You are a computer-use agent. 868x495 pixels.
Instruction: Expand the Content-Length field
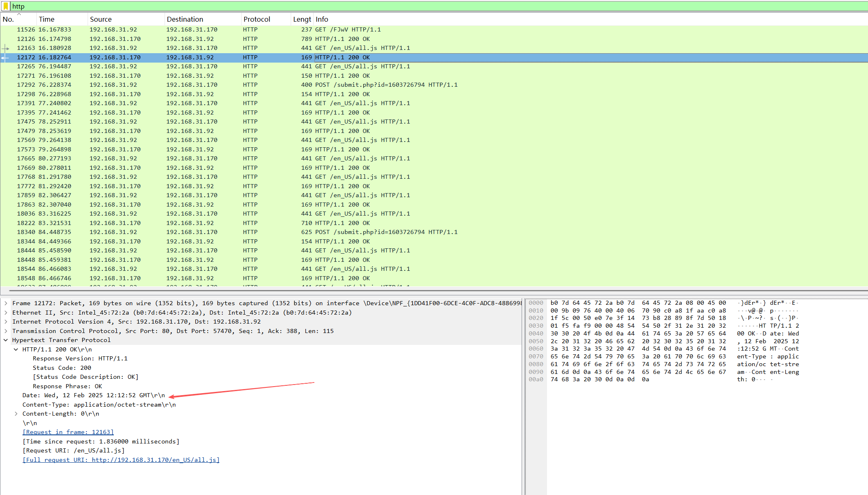tap(16, 414)
